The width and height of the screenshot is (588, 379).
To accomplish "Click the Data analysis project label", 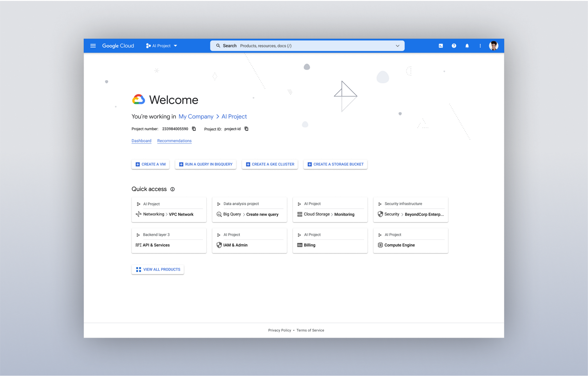I will point(241,204).
